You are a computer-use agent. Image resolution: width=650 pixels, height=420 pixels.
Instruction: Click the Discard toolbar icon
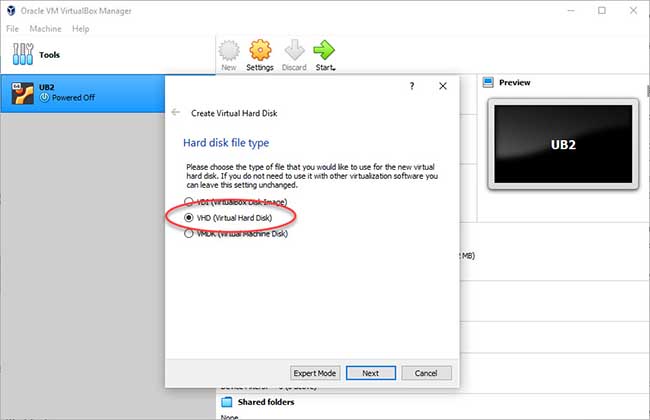coord(294,50)
